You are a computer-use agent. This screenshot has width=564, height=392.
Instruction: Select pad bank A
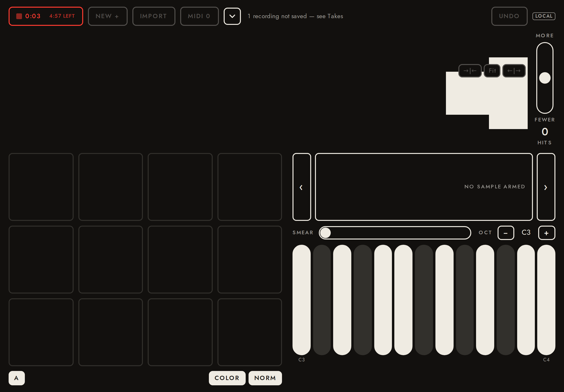(17, 378)
